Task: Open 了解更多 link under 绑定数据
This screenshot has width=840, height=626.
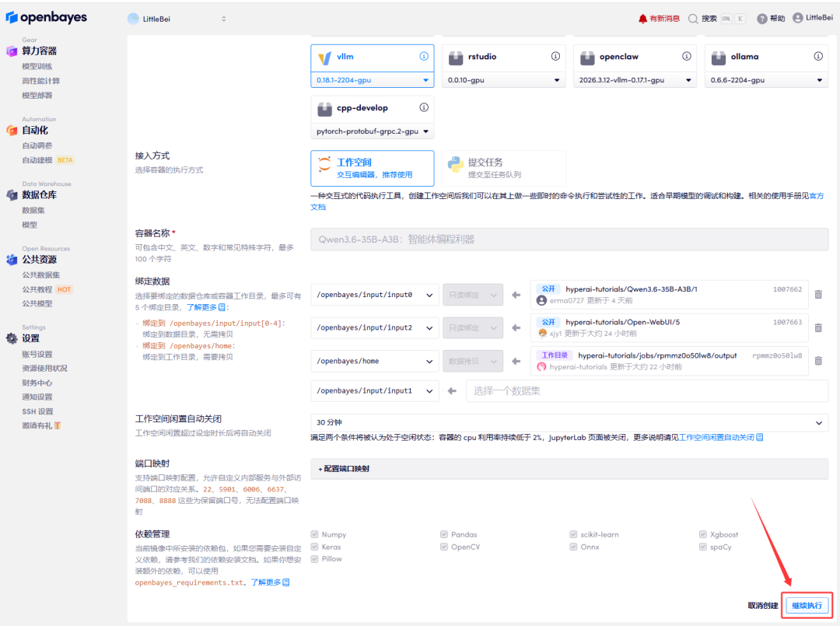Action: click(x=206, y=307)
